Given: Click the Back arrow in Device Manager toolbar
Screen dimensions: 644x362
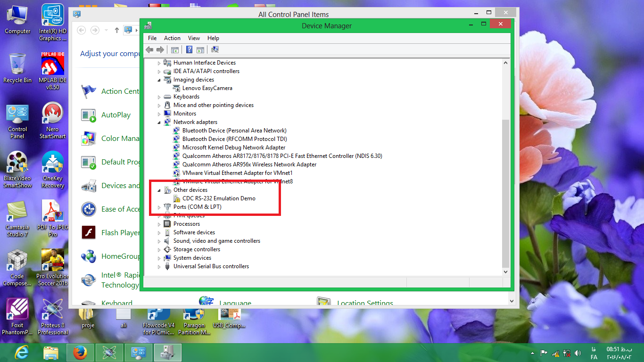Looking at the screenshot, I should 149,49.
